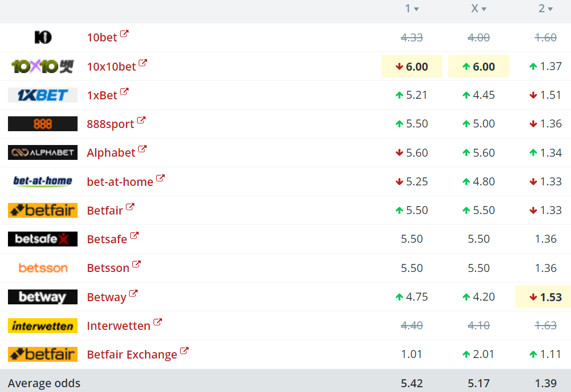Screen dimensions: 571x392
Task: Choose Betfair Exchange draw odds 2.01
Action: pos(479,354)
